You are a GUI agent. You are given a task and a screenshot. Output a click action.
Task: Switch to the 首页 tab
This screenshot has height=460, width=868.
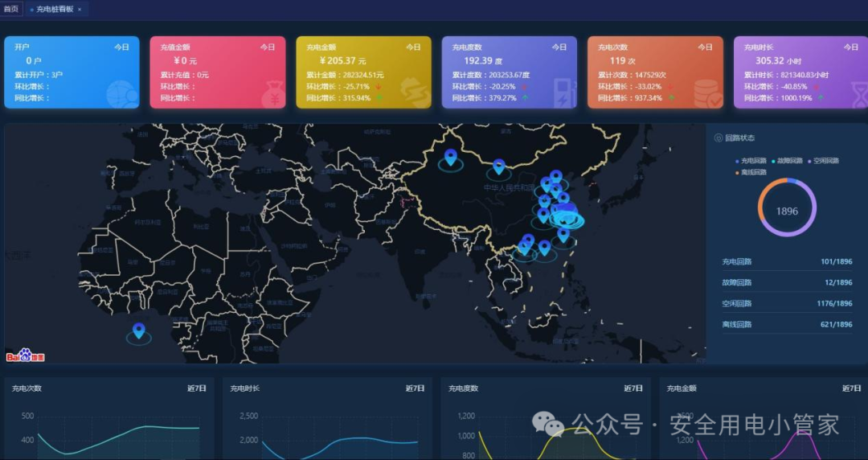[11, 9]
